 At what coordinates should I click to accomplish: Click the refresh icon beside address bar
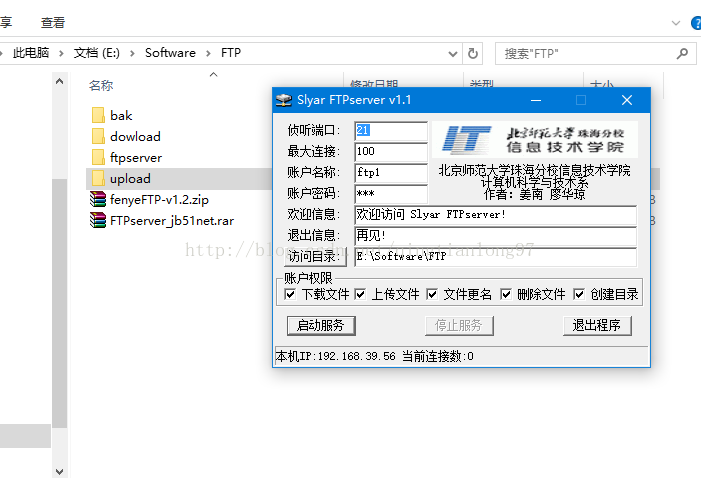point(473,54)
